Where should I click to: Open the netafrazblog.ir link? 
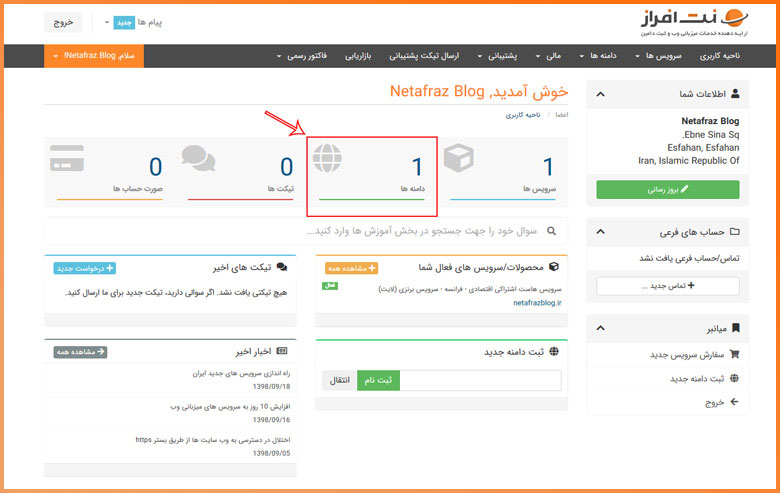[537, 302]
